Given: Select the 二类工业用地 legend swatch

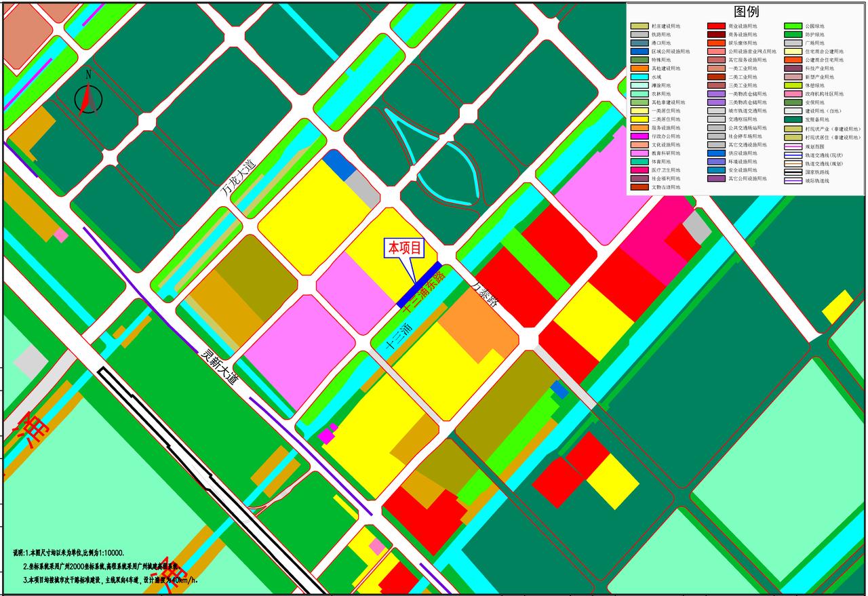Looking at the screenshot, I should [717, 77].
